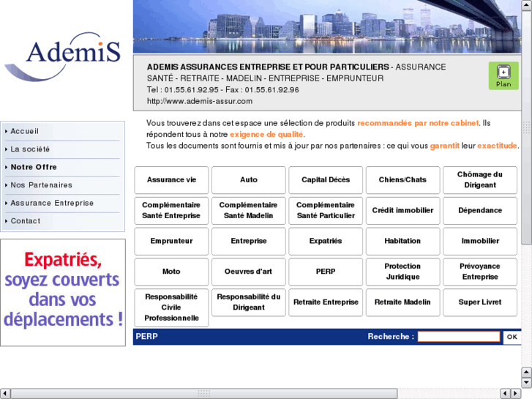
Task: Click OK to submit the search
Action: pyautogui.click(x=512, y=337)
